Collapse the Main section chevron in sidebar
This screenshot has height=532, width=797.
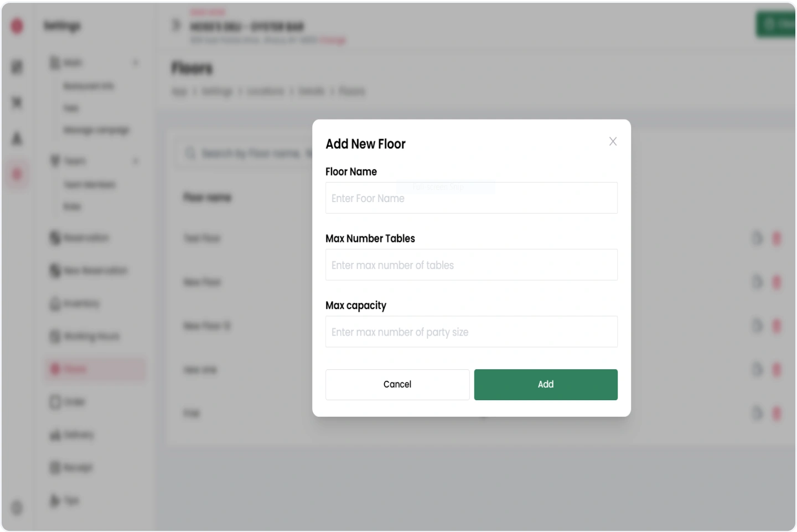click(136, 63)
